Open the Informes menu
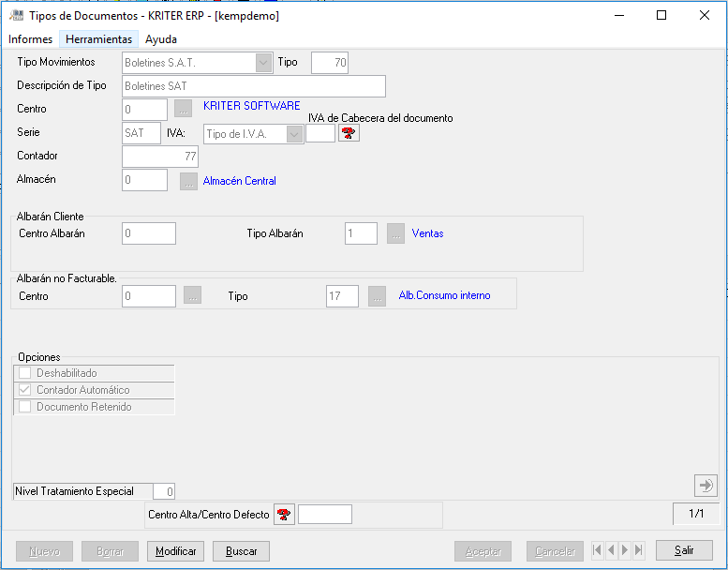 (x=30, y=39)
